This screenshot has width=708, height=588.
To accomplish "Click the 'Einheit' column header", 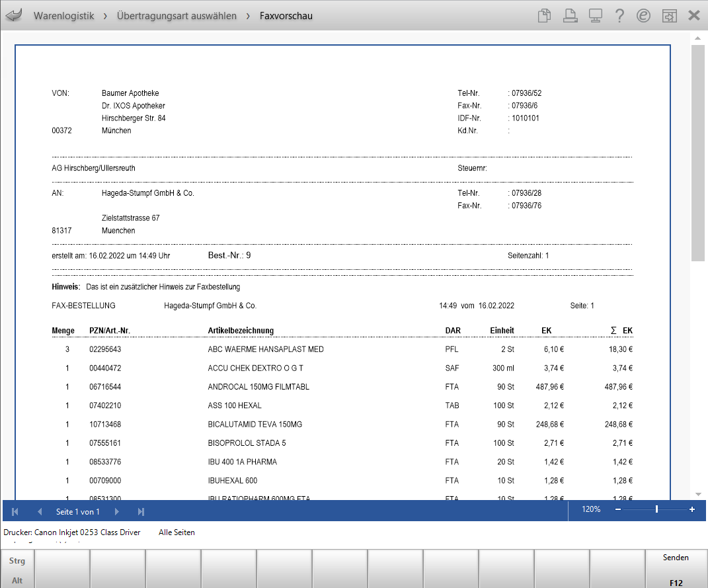I will [502, 331].
